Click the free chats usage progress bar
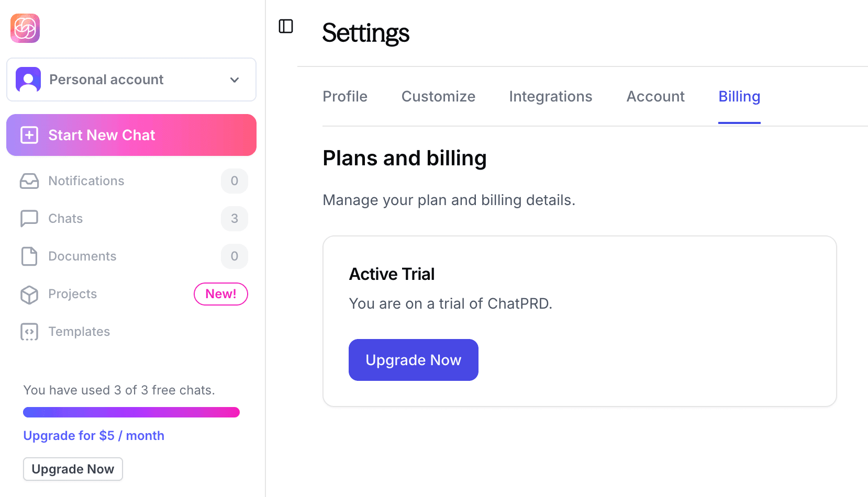868x497 pixels. pos(131,412)
